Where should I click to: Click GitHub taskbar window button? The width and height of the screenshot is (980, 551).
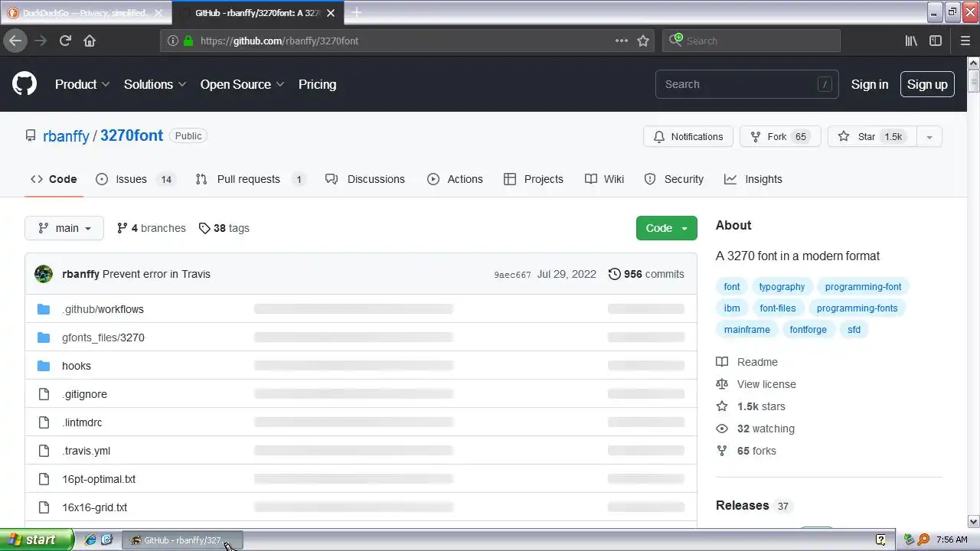(x=182, y=540)
